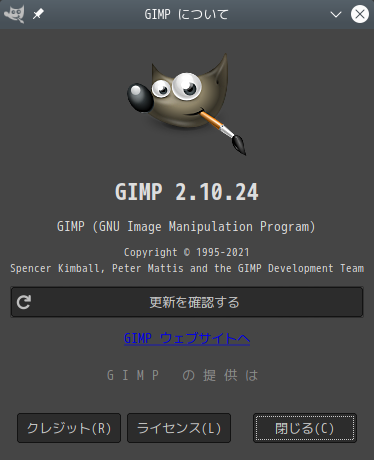Open the GIMP ウェブサイトへ link
Image resolution: width=374 pixels, height=460 pixels.
(x=187, y=338)
